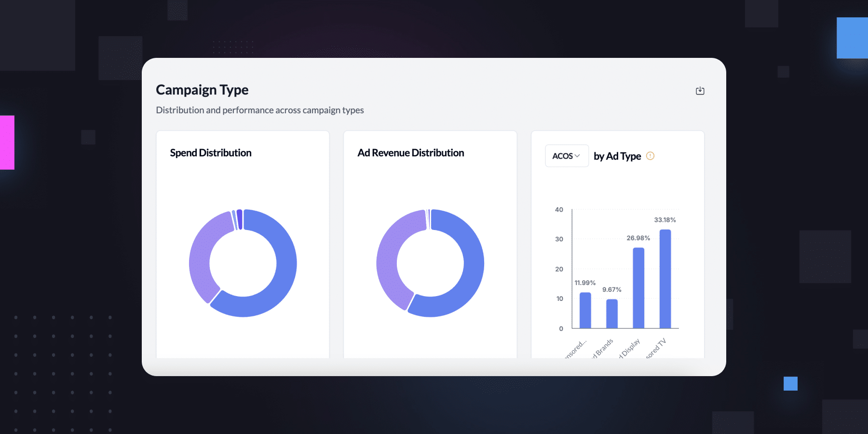Select the 26.98% bar in ACOS chart
Viewport: 868px width, 434px height.
[638, 288]
